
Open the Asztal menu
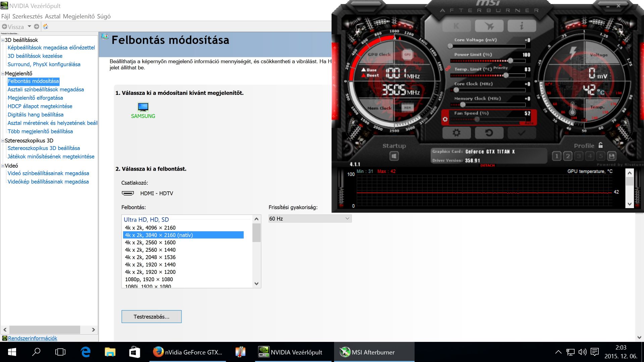click(52, 16)
